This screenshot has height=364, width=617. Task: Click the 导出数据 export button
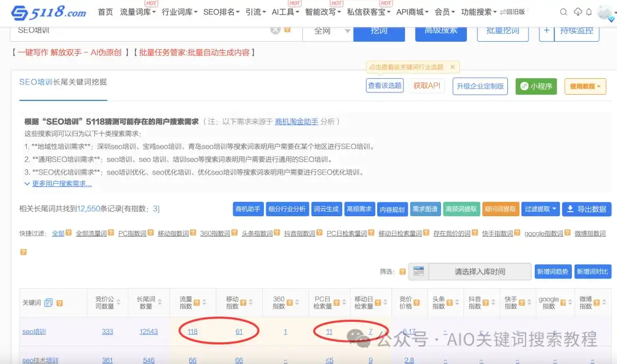point(587,209)
